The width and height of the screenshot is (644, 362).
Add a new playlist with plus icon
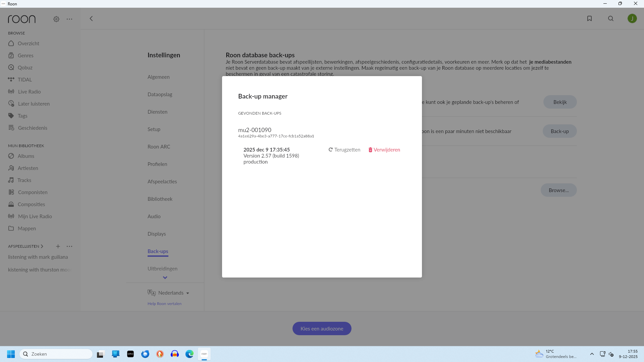coord(58,246)
